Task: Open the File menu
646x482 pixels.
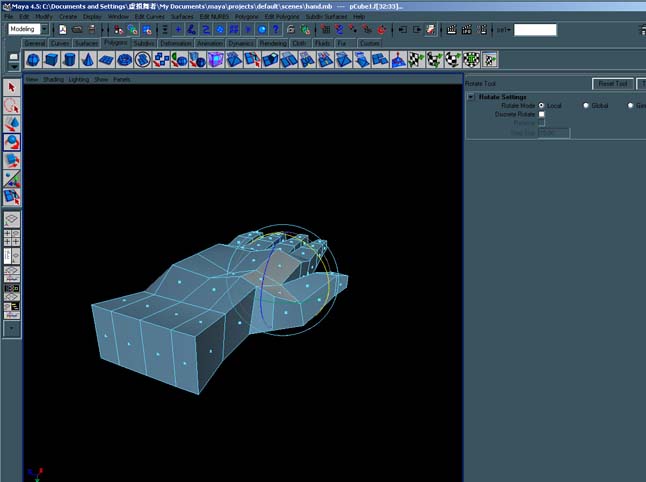Action: 9,16
